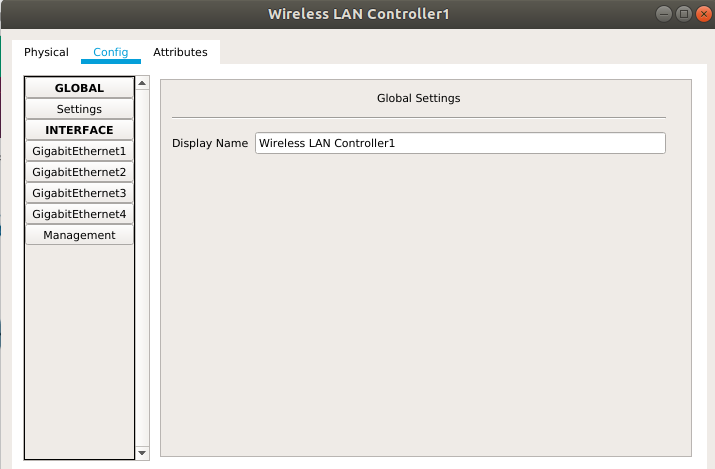Open GigabitEthernet4 interface configuration
Screen dimensions: 715x469
[79, 214]
